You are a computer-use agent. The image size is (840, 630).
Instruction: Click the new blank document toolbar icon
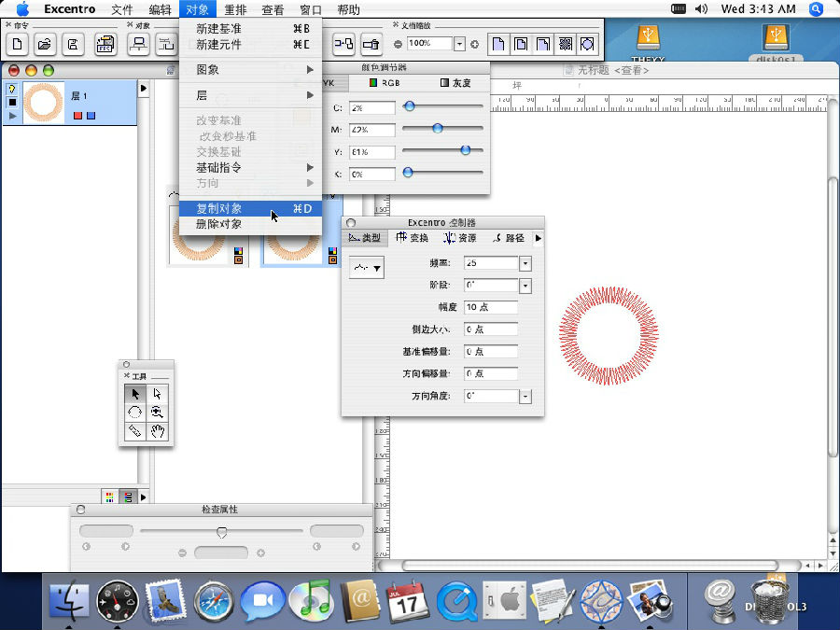17,44
